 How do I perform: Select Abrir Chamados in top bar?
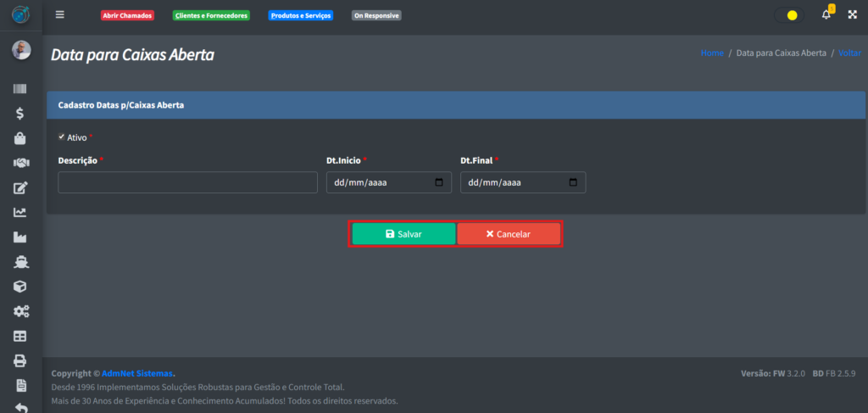coord(127,15)
